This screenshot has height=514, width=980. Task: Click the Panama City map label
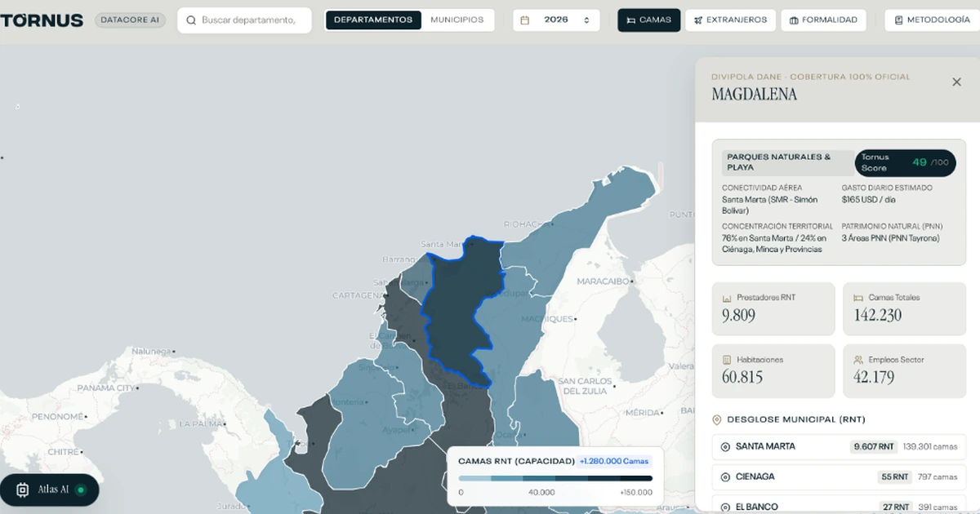(106, 388)
